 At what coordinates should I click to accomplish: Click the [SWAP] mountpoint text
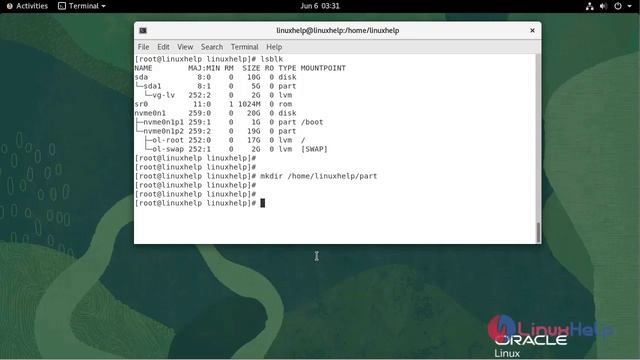pyautogui.click(x=314, y=149)
